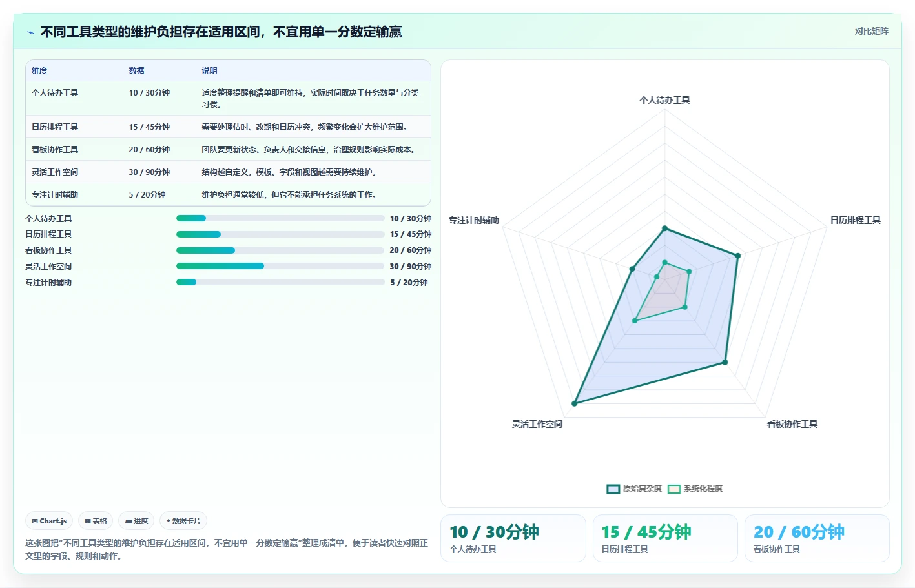The image size is (915, 588).
Task: Click the 看板协作工具 outer radar data point
Action: [725, 362]
